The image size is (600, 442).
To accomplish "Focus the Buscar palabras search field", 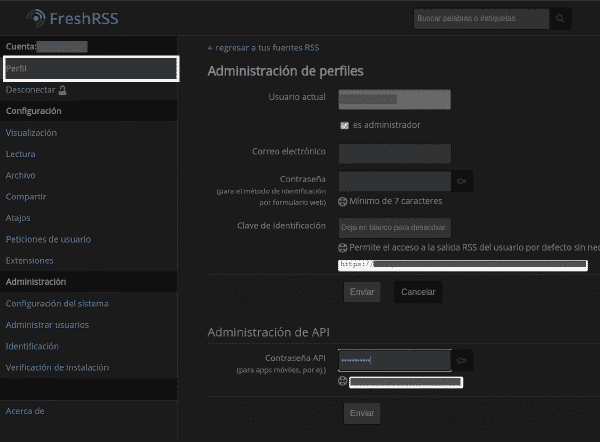I will point(481,18).
